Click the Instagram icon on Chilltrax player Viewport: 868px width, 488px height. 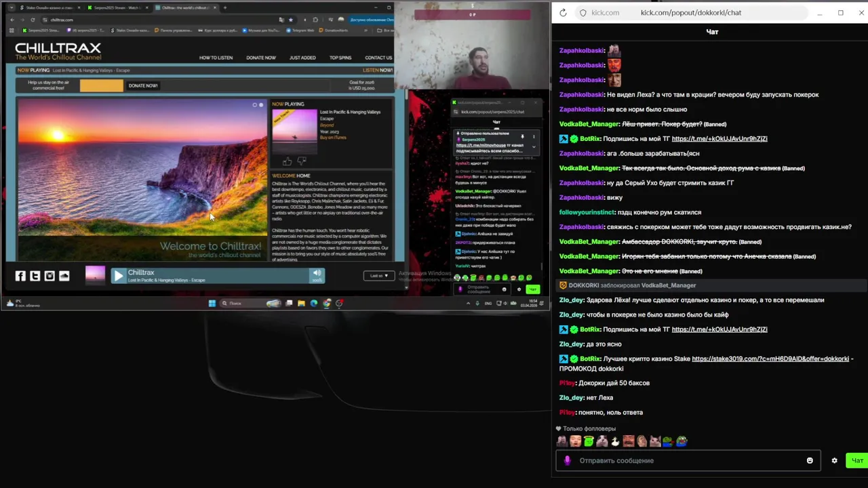50,276
